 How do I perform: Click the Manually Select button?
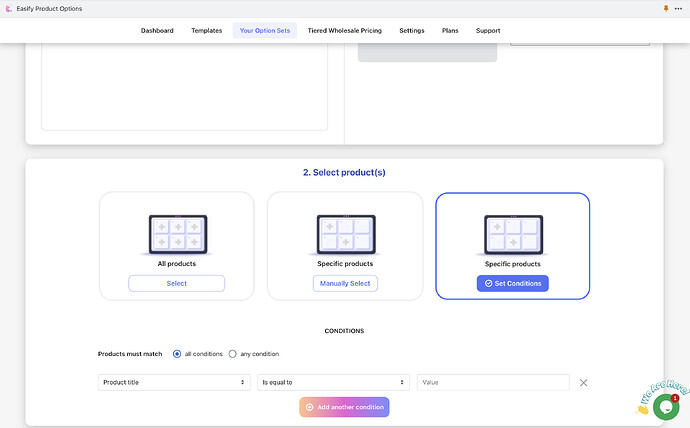345,283
